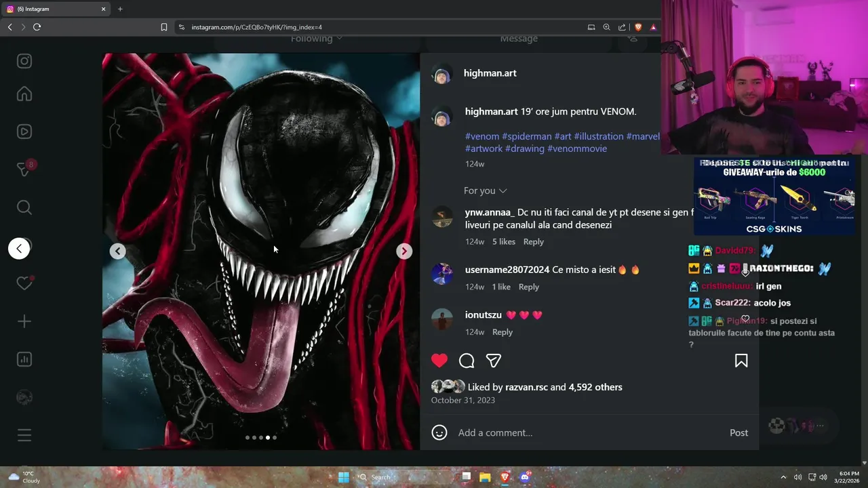Viewport: 868px width, 488px height.
Task: Select the (6) Instagram browser tab
Action: [x=56, y=9]
